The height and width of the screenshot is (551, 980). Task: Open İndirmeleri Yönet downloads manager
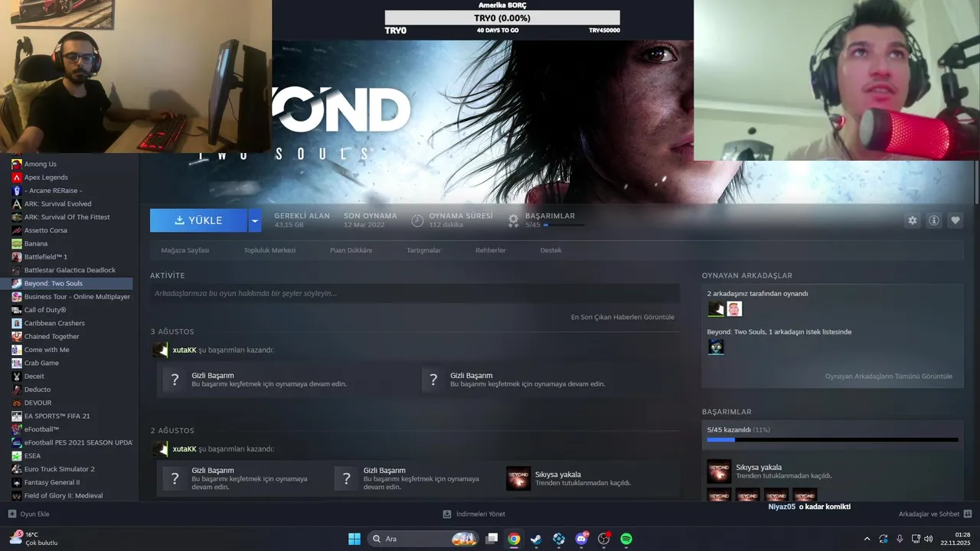pyautogui.click(x=474, y=514)
